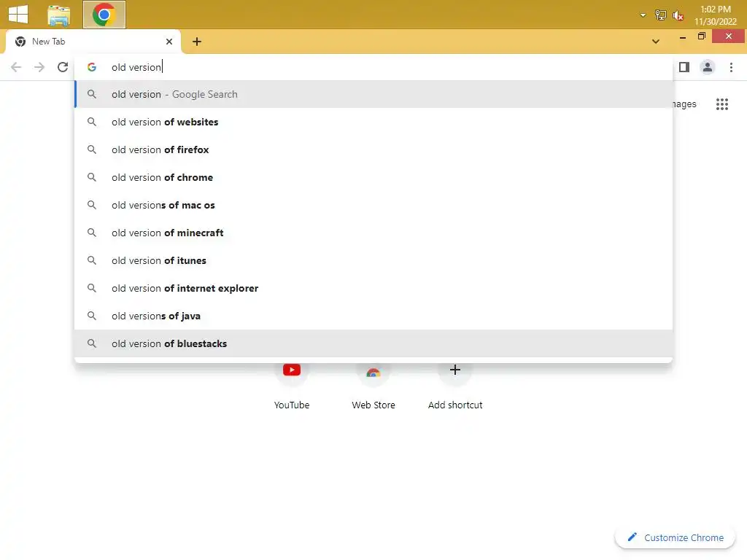
Task: Restore down the Chrome window
Action: 701,36
